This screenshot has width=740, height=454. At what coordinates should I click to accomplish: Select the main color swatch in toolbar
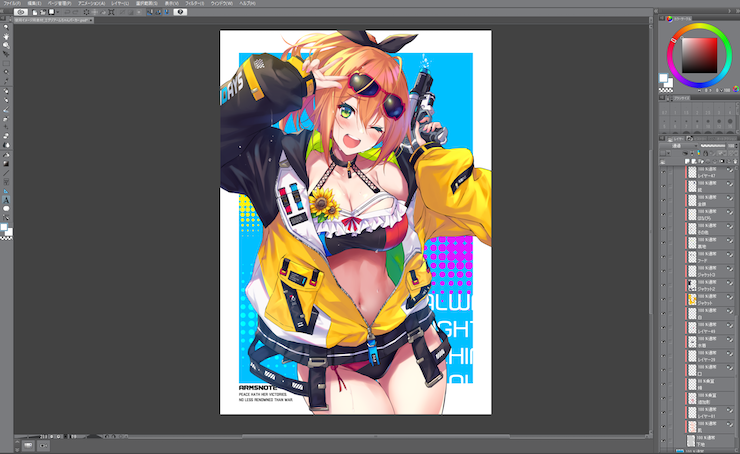[x=4, y=228]
